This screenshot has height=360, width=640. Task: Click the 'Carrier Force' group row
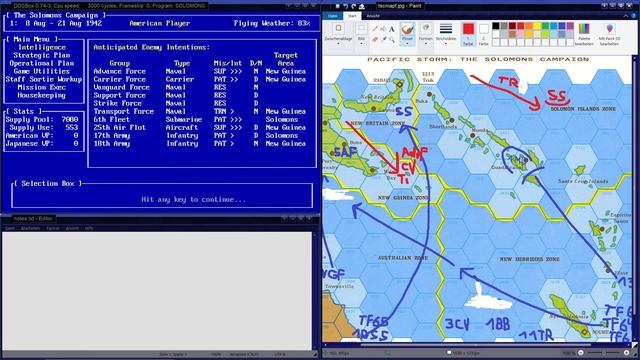click(200, 79)
